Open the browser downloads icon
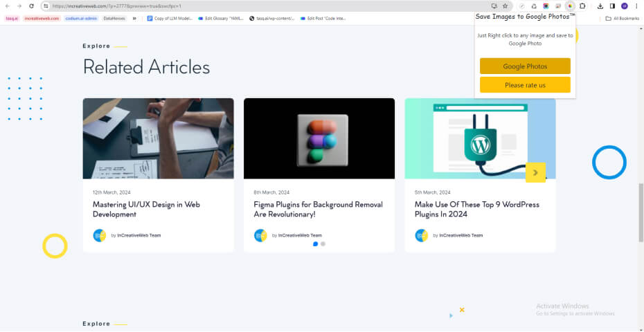The height and width of the screenshot is (332, 644). coord(600,6)
